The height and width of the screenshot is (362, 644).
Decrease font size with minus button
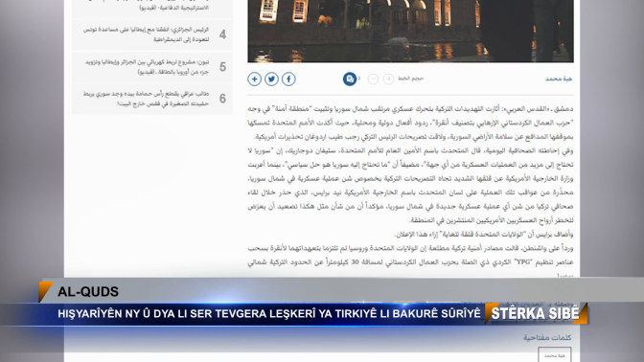(373, 79)
